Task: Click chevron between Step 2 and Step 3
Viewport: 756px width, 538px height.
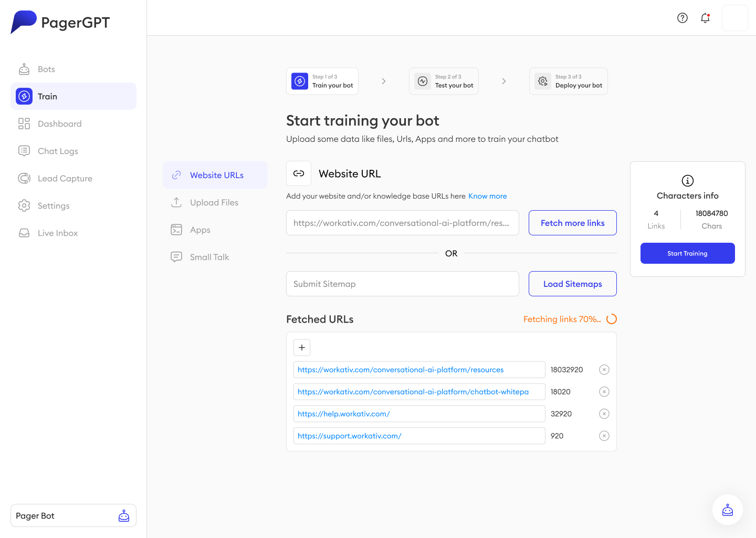Action: click(x=504, y=81)
